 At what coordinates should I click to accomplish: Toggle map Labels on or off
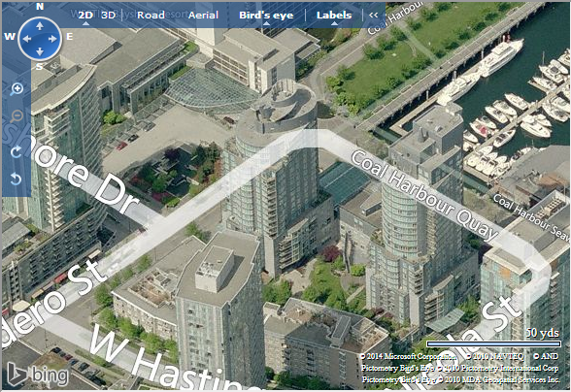(334, 15)
